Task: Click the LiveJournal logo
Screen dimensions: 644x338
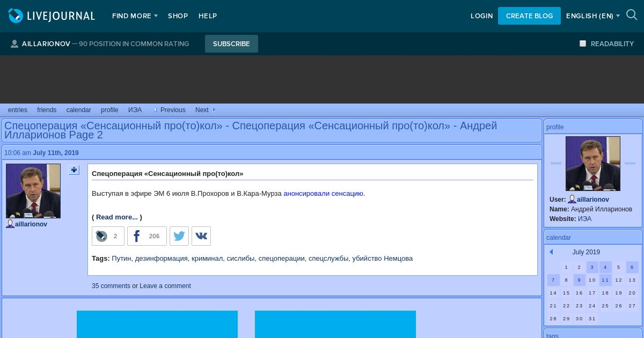Action: pos(52,16)
